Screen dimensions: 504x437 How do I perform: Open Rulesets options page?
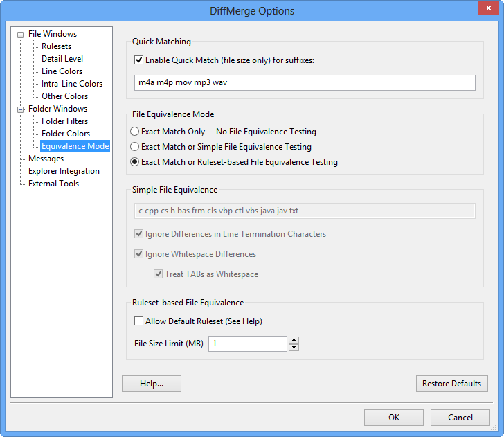(x=56, y=46)
